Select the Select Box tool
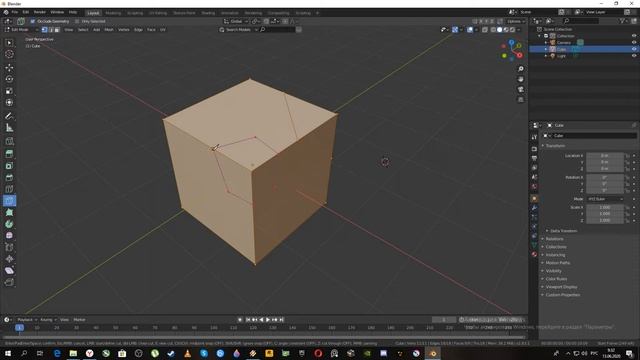 point(9,43)
